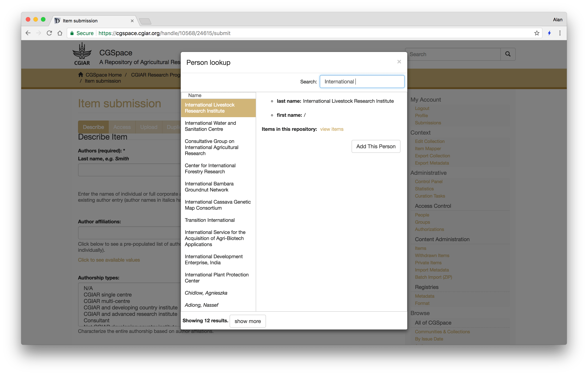This screenshot has width=588, height=375.
Task: Click Add This Person button
Action: [x=376, y=146]
